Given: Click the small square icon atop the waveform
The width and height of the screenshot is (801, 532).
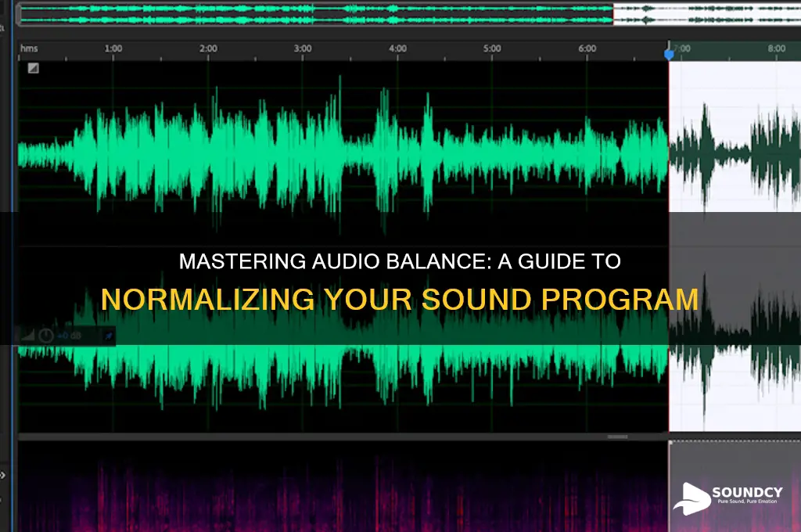Looking at the screenshot, I should (33, 68).
